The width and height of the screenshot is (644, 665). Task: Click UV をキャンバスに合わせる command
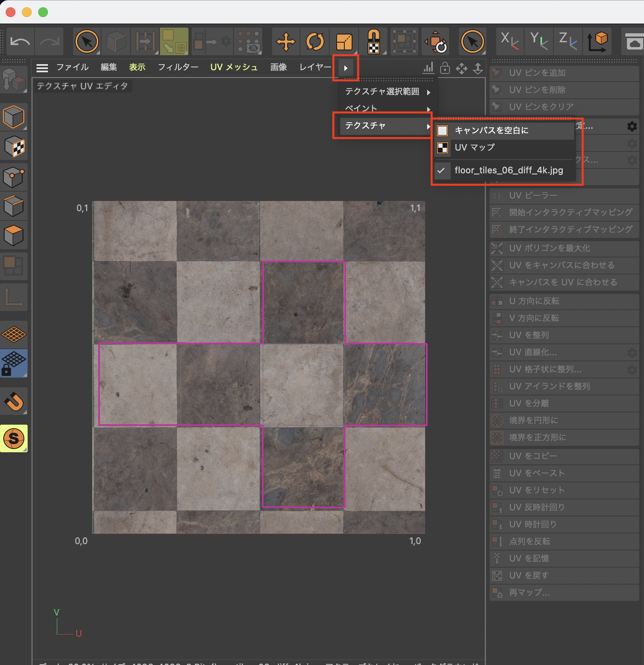(x=562, y=265)
